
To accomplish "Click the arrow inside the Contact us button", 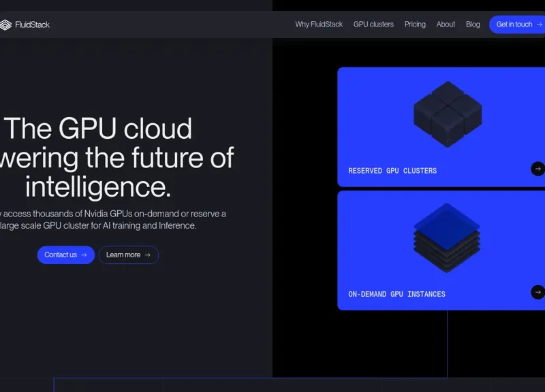I will click(83, 255).
